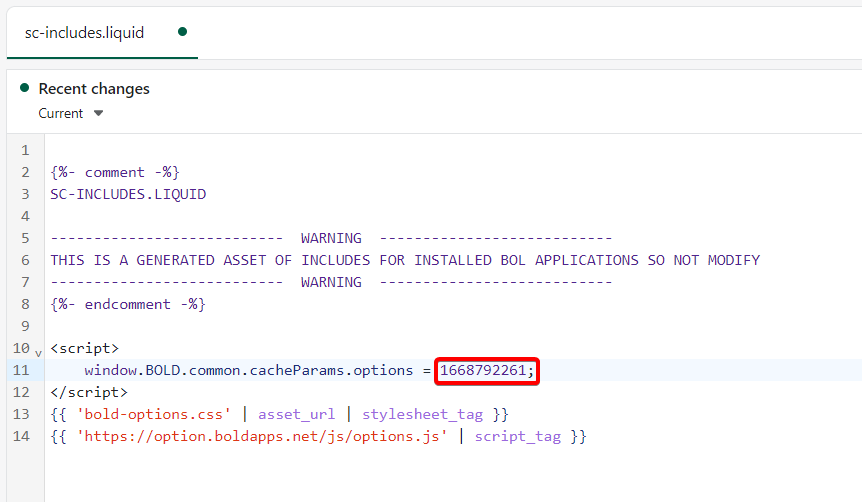The height and width of the screenshot is (502, 862).
Task: Click the WARNING text on line 5
Action: [331, 238]
